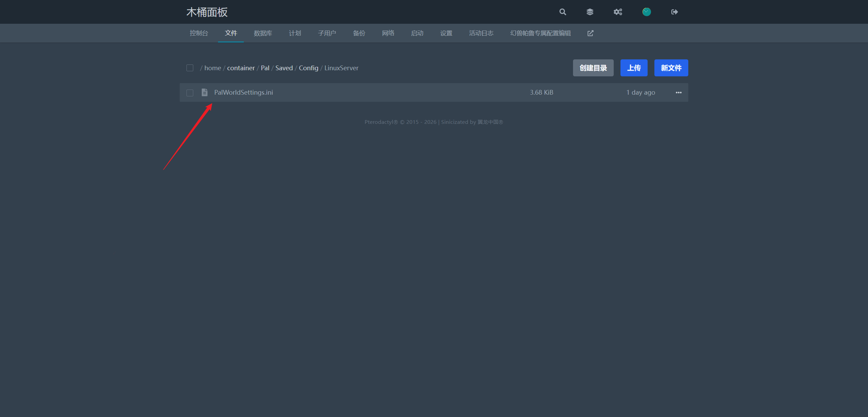
Task: Click the 1 day ago timestamp
Action: (640, 92)
